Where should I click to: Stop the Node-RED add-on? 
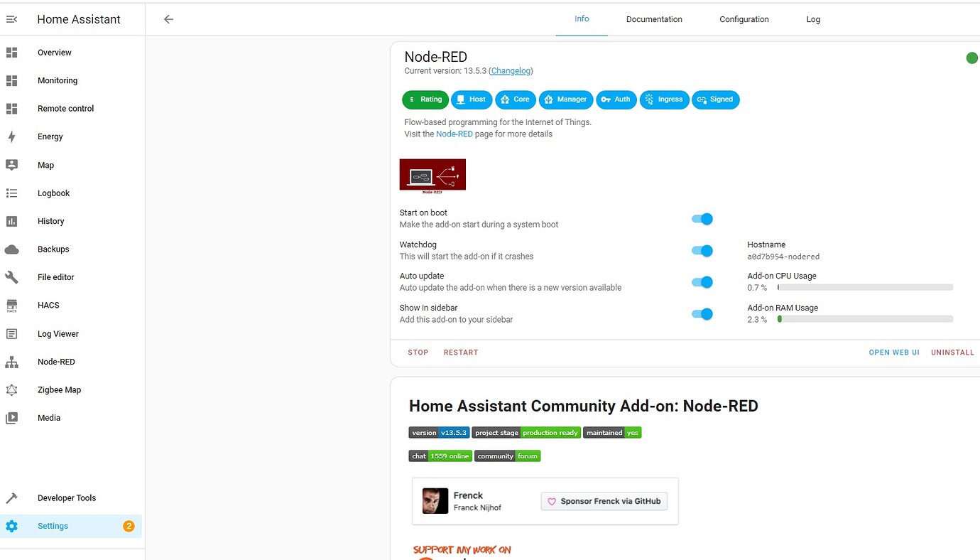point(418,352)
